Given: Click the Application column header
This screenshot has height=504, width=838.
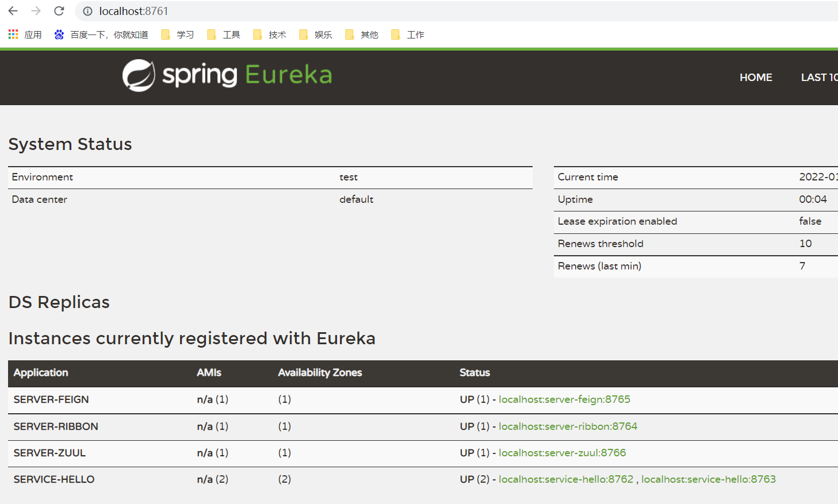Looking at the screenshot, I should coord(41,372).
